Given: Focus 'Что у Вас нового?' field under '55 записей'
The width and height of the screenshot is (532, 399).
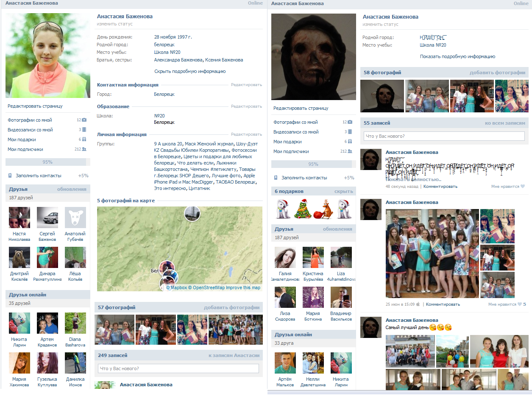Looking at the screenshot, I should [x=444, y=136].
